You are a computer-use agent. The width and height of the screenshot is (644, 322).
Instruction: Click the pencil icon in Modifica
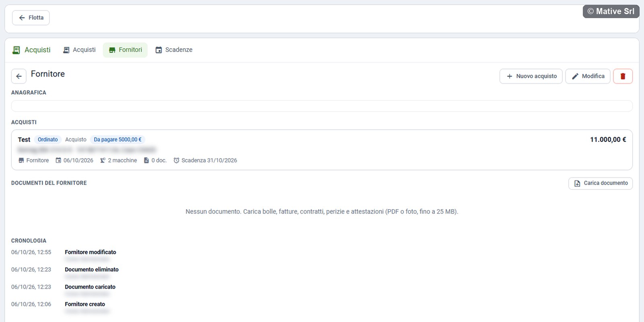tap(575, 76)
